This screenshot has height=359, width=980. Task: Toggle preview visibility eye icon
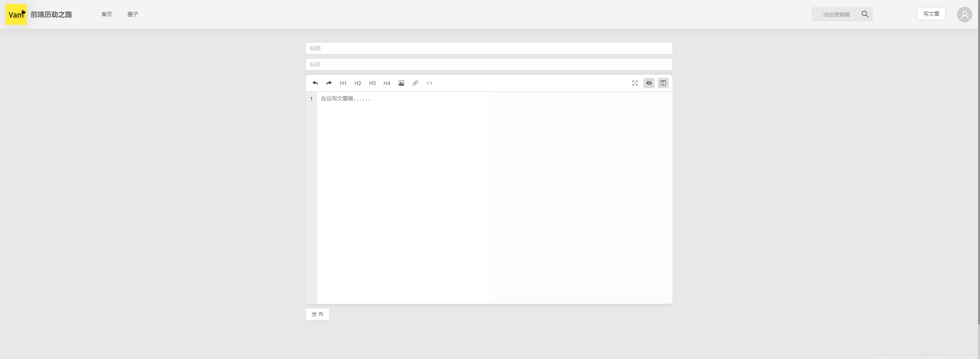(649, 83)
